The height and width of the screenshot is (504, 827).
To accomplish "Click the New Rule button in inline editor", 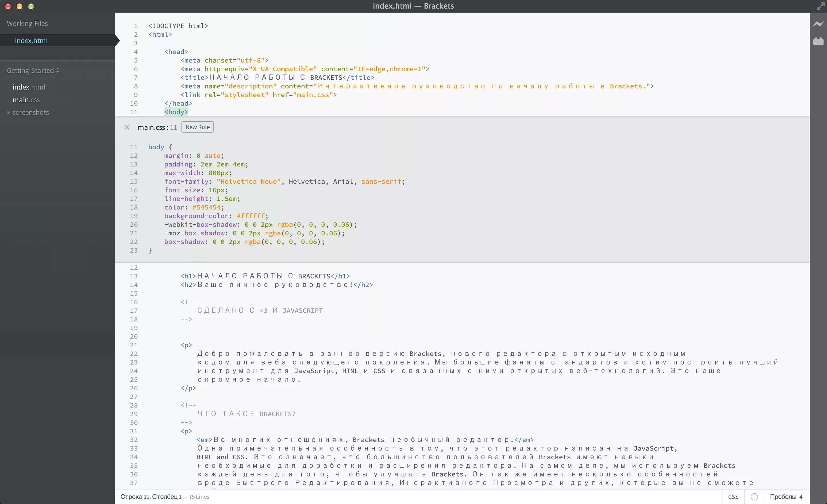I will coord(198,126).
